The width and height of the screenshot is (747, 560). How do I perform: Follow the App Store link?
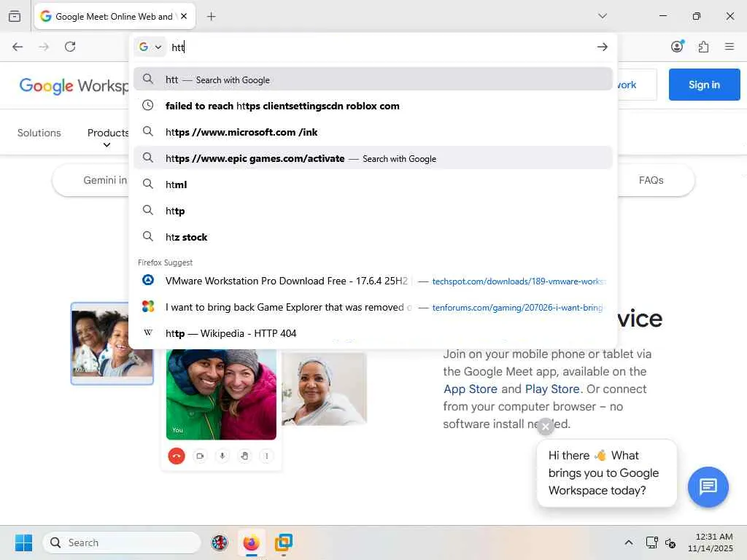point(471,389)
